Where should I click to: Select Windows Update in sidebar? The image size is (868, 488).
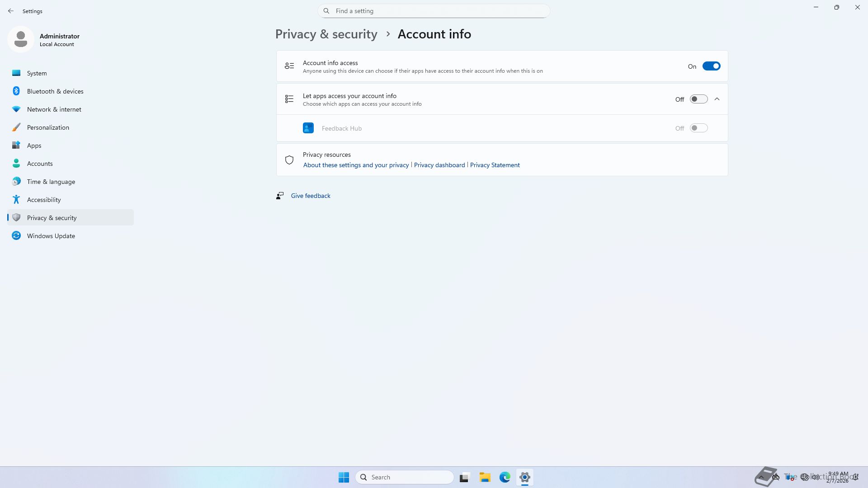coord(51,236)
